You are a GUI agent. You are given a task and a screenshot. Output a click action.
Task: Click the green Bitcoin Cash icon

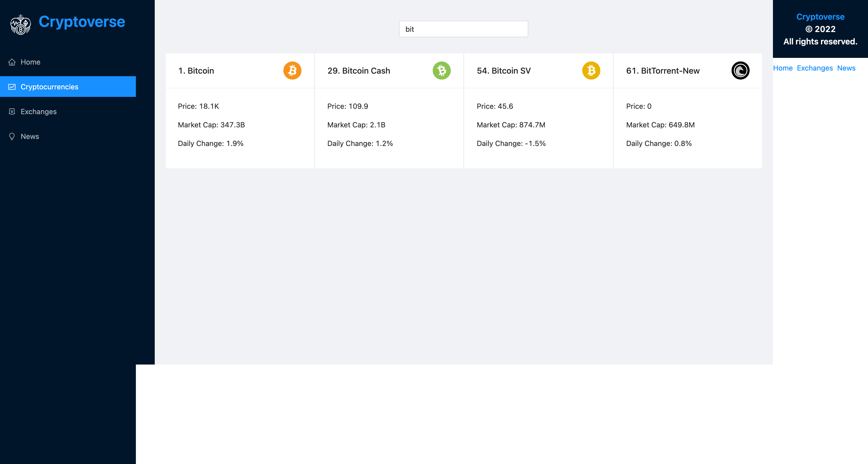[441, 71]
